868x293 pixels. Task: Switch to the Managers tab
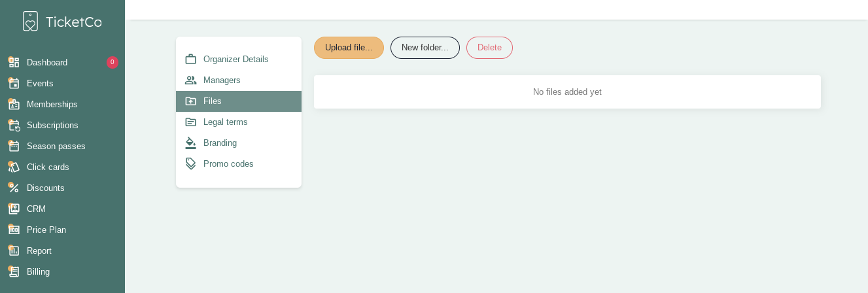(239, 80)
